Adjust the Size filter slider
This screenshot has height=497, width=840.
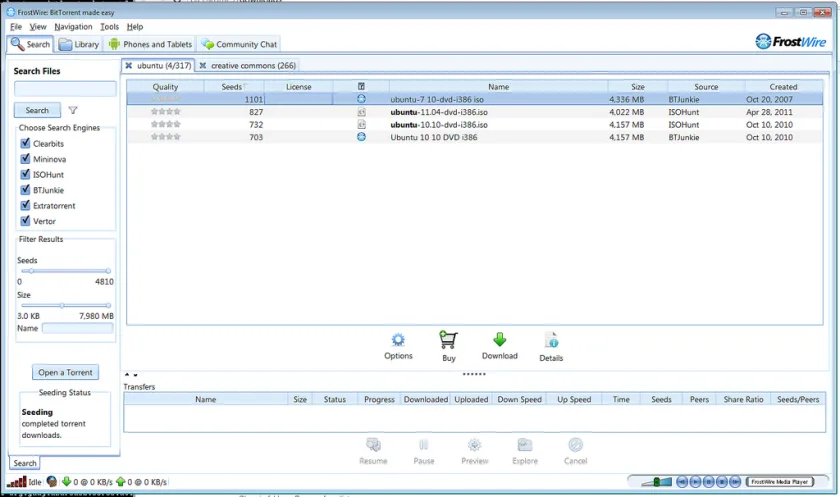[65, 305]
